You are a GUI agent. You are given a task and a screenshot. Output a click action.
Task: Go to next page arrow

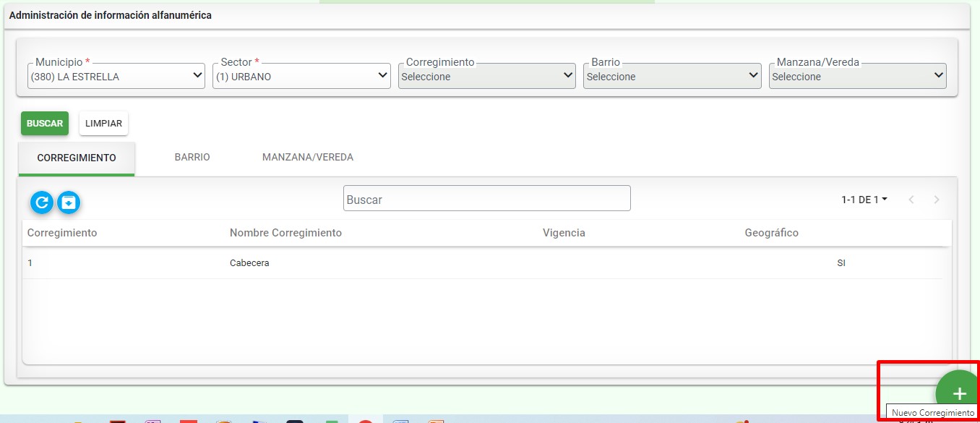coord(937,200)
